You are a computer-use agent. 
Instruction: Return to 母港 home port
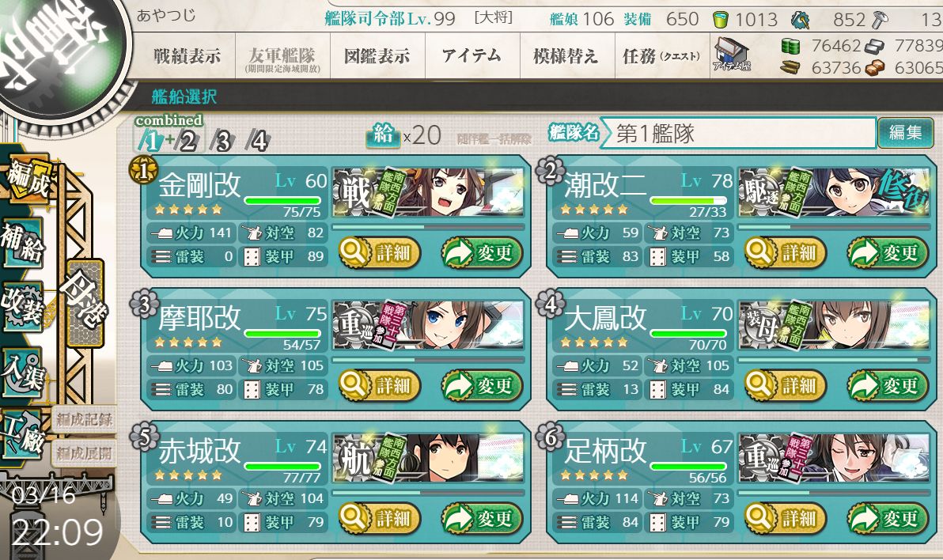click(85, 303)
